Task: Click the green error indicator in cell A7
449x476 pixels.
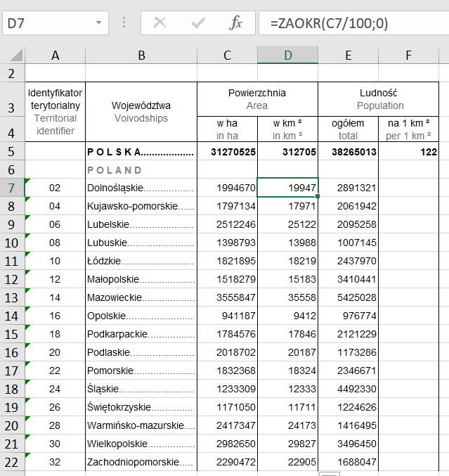Action: (x=27, y=181)
